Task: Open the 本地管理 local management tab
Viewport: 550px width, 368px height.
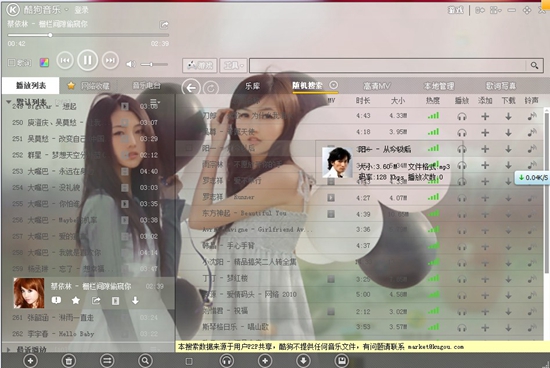Action: coord(439,86)
